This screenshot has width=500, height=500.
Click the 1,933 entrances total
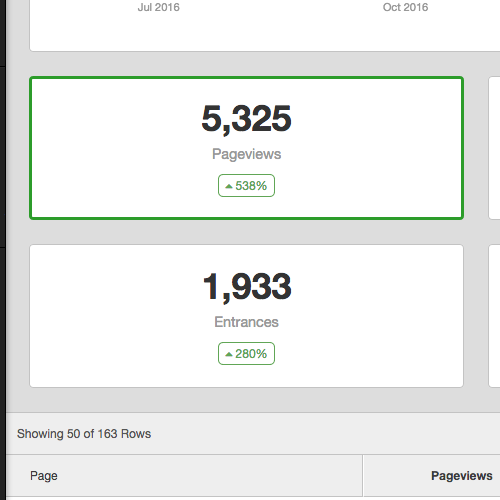coord(247,287)
